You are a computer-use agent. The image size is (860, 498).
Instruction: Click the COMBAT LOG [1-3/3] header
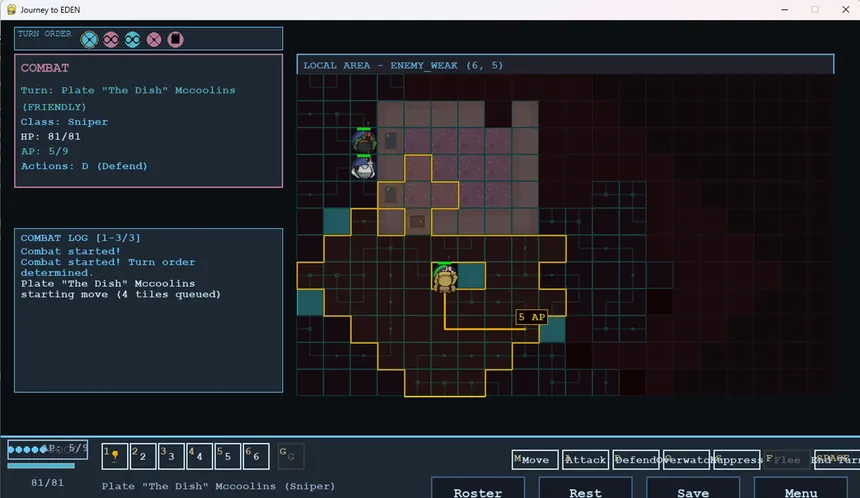point(80,238)
